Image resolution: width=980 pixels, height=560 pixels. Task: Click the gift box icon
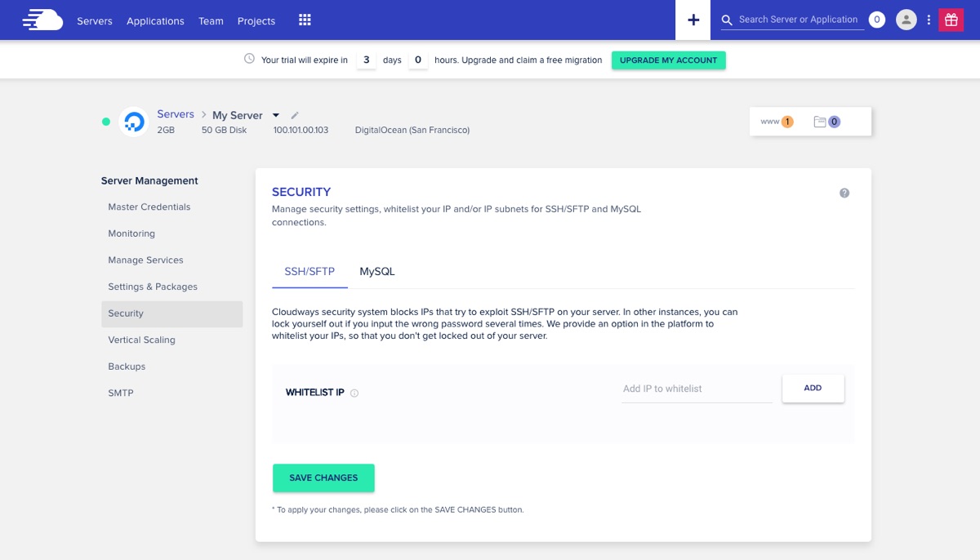click(x=951, y=20)
